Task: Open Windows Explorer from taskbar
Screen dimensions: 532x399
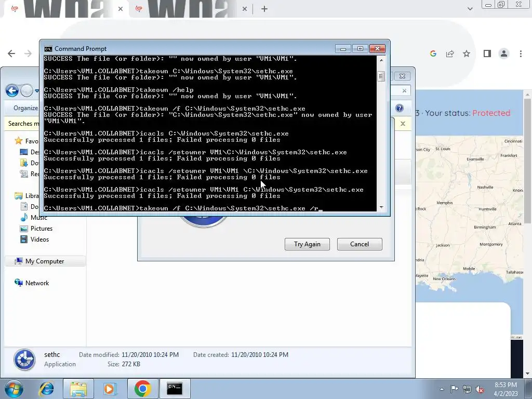Action: coord(78,389)
